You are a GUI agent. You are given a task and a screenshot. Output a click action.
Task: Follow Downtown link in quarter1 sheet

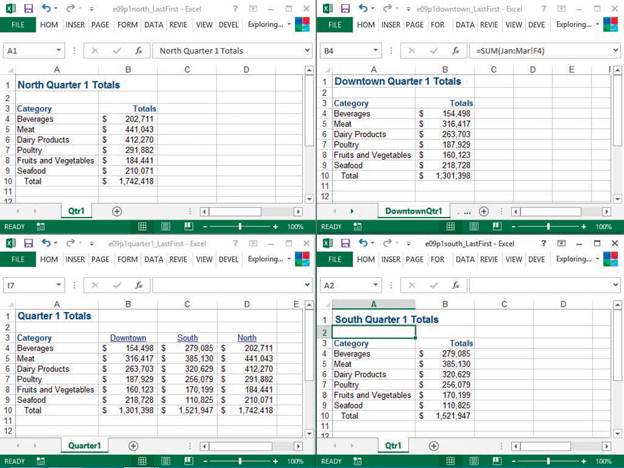pyautogui.click(x=128, y=338)
